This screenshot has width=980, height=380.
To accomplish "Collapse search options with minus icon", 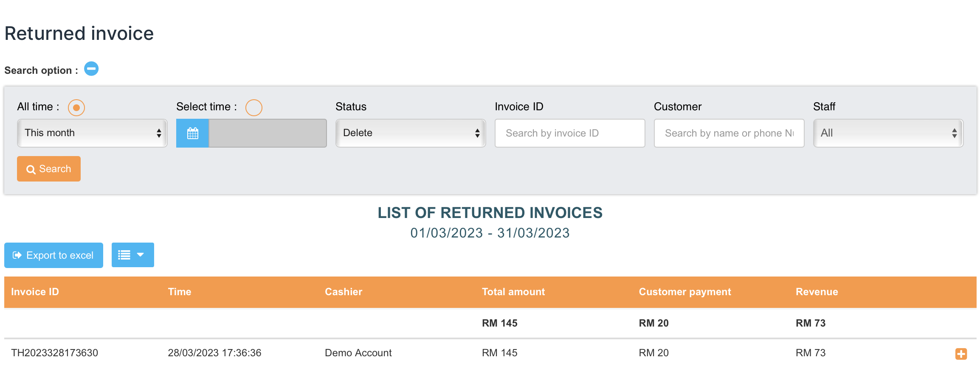I will click(91, 69).
